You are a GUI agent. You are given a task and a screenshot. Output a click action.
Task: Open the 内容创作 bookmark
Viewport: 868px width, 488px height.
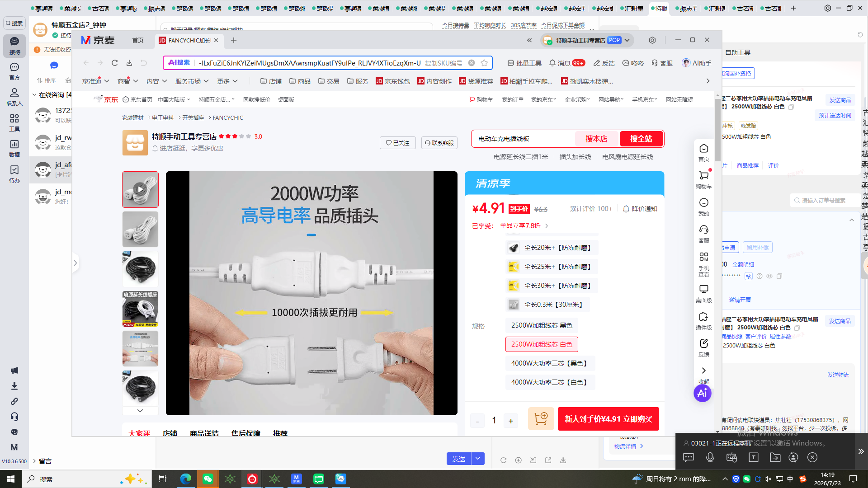(434, 81)
